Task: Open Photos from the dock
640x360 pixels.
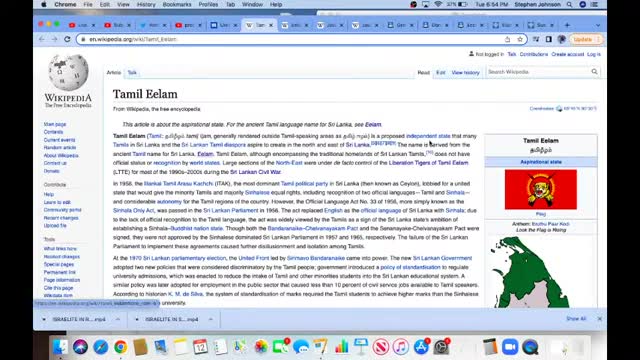Action: tap(261, 347)
